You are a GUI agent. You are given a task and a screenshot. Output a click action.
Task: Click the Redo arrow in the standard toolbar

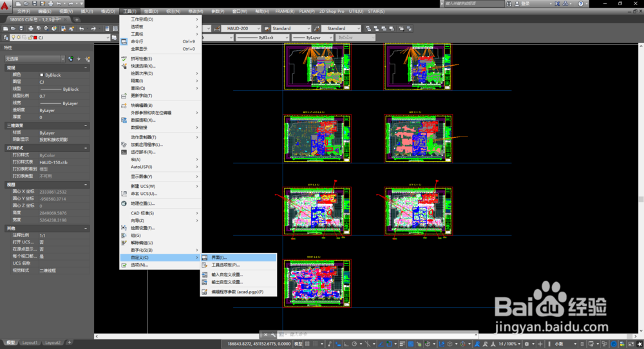(x=93, y=28)
